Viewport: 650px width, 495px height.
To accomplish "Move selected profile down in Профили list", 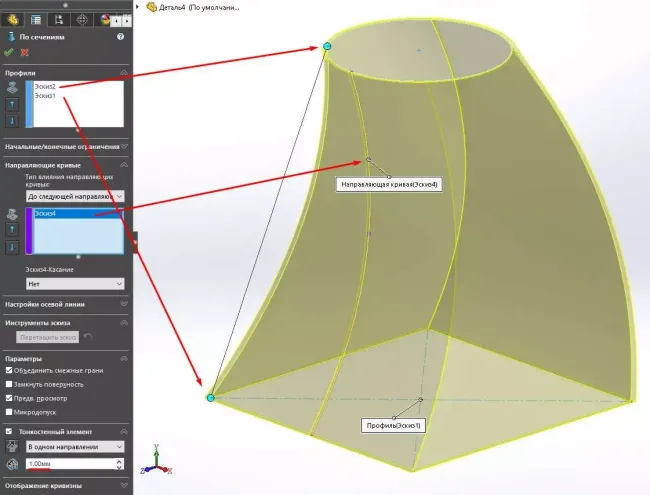I will coord(12,121).
